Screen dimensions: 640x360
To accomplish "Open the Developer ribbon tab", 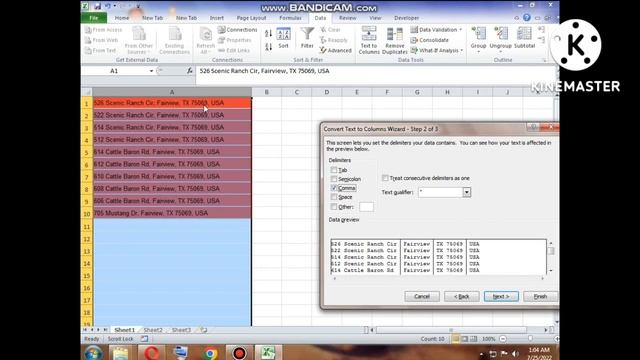I will [x=406, y=18].
